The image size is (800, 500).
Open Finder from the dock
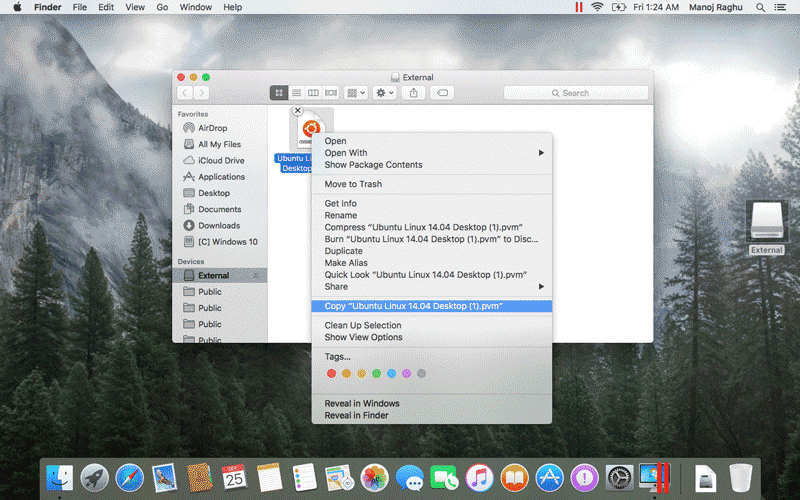click(x=60, y=478)
